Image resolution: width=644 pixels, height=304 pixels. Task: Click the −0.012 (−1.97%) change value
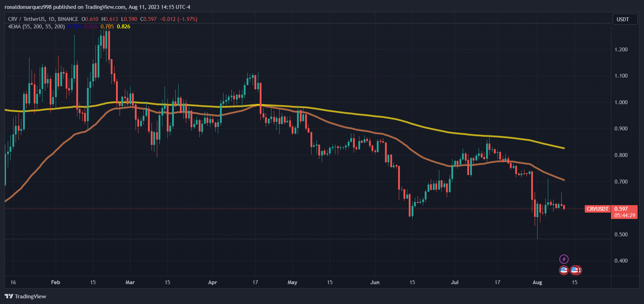tap(178, 19)
